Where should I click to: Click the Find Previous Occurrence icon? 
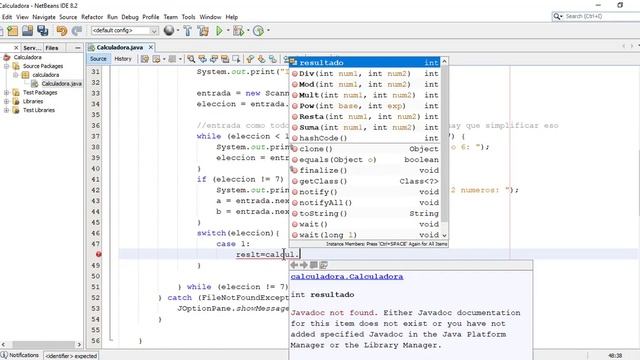(x=202, y=59)
